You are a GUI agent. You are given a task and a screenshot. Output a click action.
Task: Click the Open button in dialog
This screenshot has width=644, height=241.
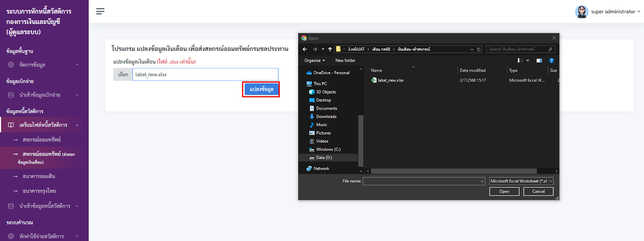pos(504,191)
